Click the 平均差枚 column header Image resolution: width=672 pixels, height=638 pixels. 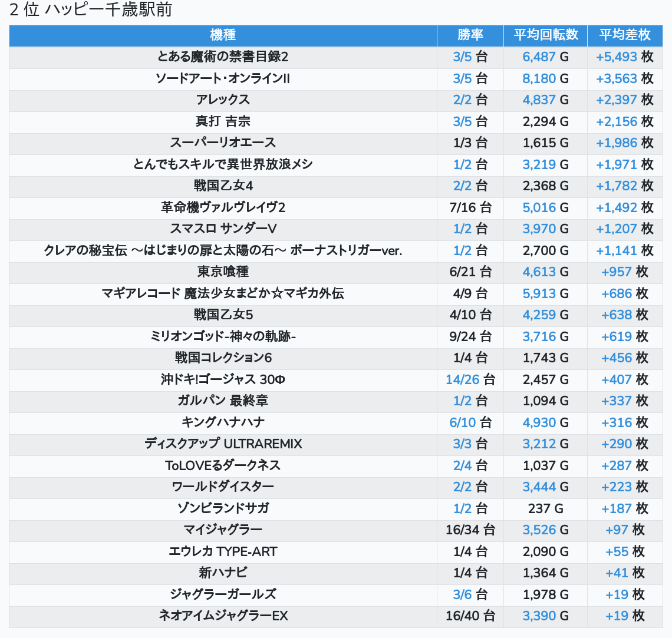(x=625, y=35)
